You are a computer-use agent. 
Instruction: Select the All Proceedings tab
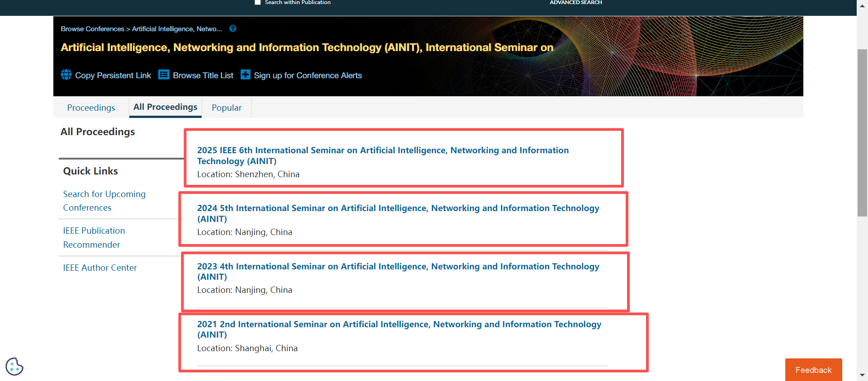click(x=165, y=107)
